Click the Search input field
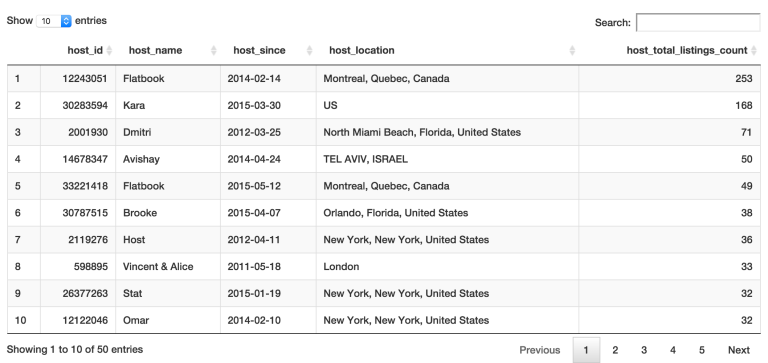Viewport: 768px width, 363px height. pyautogui.click(x=698, y=23)
